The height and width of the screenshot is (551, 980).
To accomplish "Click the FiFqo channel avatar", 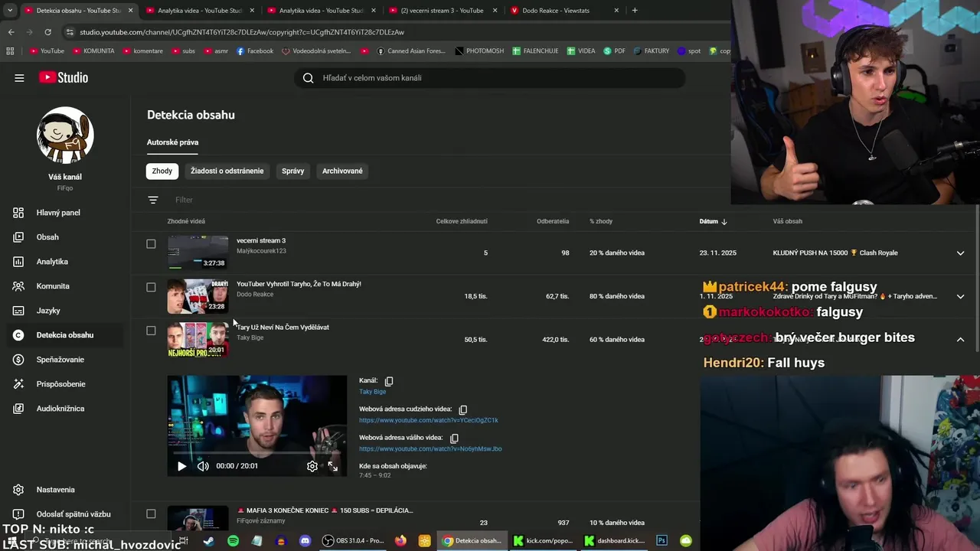I will pos(65,135).
